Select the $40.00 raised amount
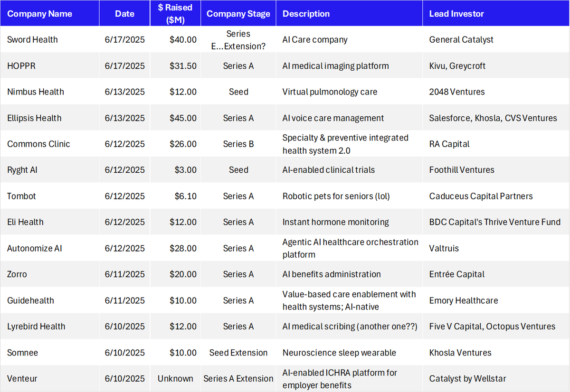The image size is (570, 392). 175,39
